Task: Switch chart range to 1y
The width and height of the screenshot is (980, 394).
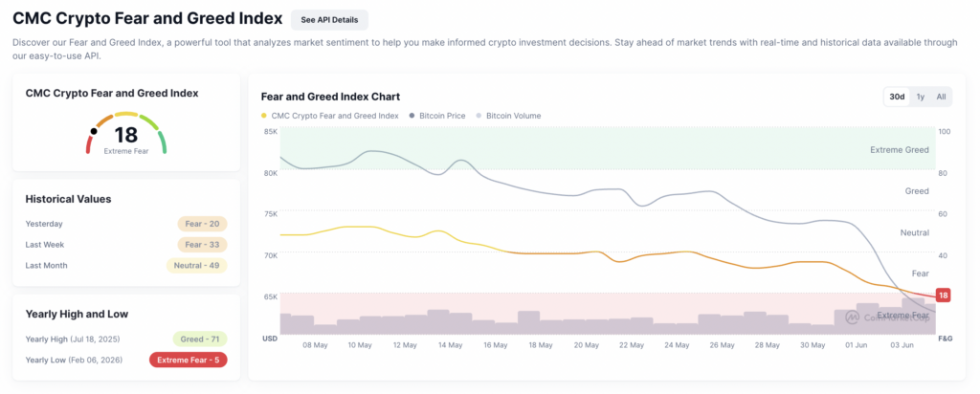Action: click(921, 97)
